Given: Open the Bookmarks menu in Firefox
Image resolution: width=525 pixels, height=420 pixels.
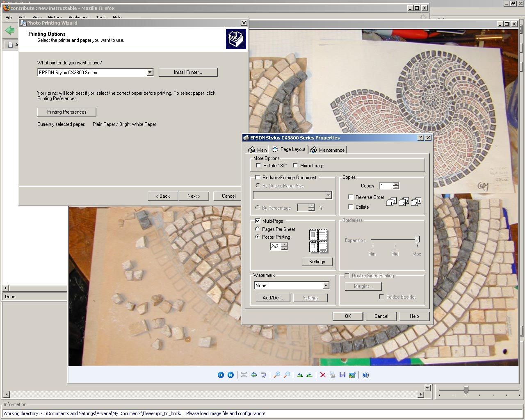Looking at the screenshot, I should click(x=79, y=18).
